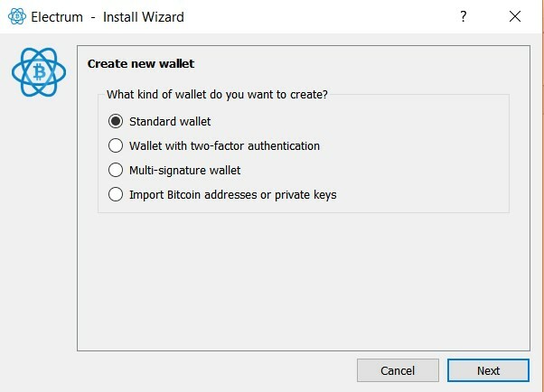
Task: Proceed with the Next button
Action: click(x=488, y=370)
